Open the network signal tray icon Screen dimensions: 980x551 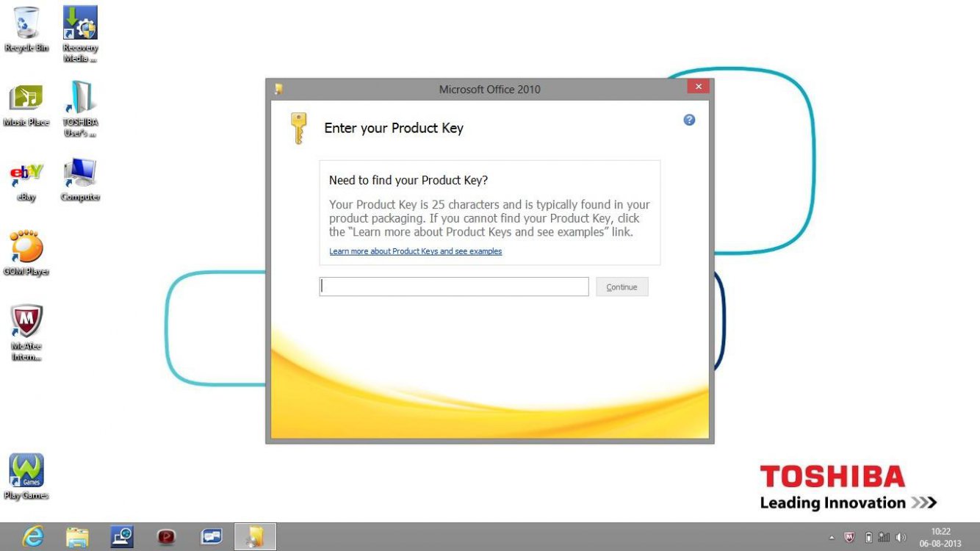(884, 537)
